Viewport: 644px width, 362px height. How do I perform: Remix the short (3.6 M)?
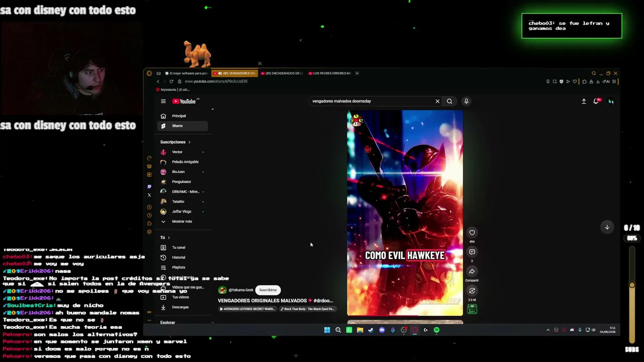(472, 291)
